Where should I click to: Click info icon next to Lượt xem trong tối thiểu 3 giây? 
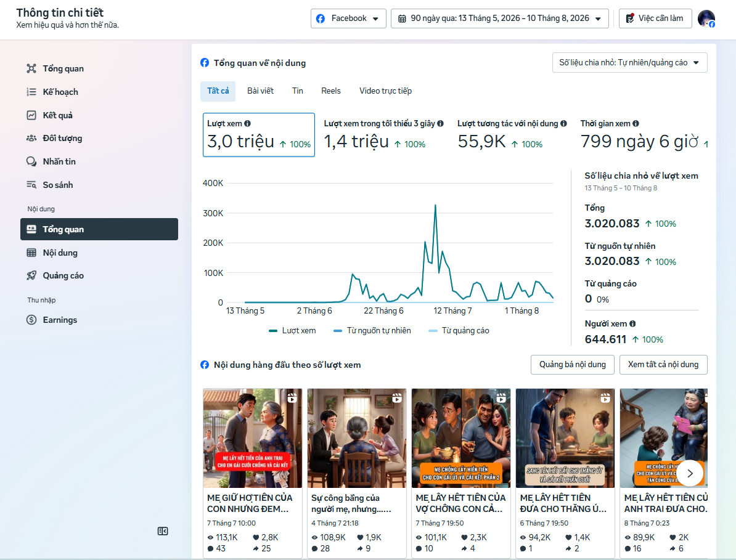pyautogui.click(x=440, y=123)
